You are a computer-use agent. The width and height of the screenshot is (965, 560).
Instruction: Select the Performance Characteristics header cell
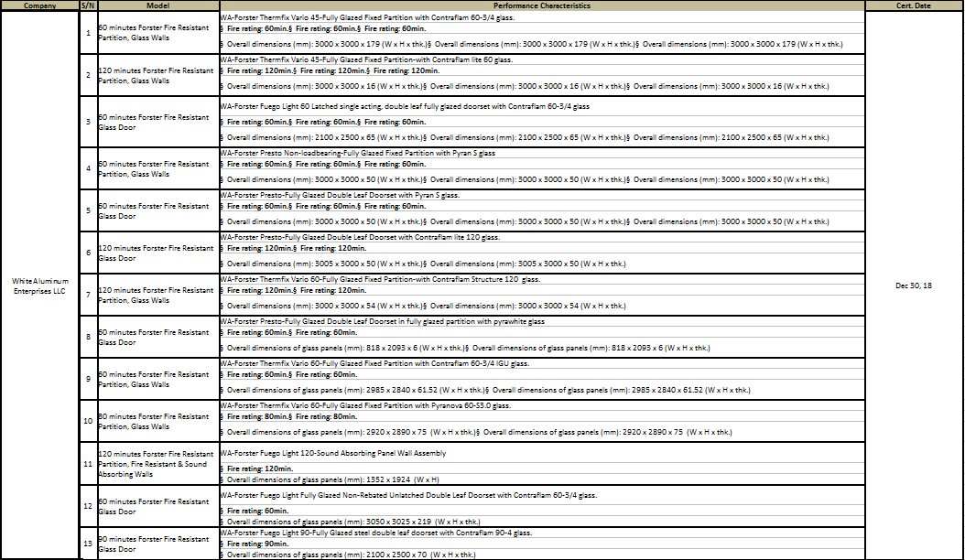click(541, 5)
